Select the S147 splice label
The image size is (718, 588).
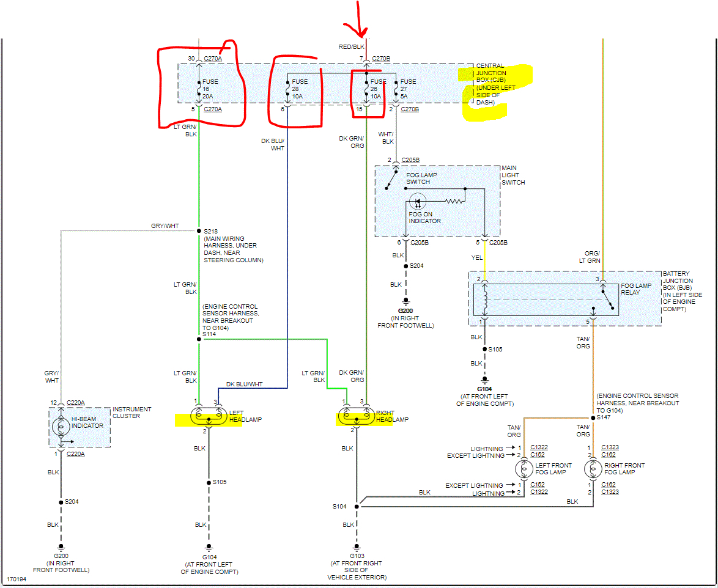[604, 417]
